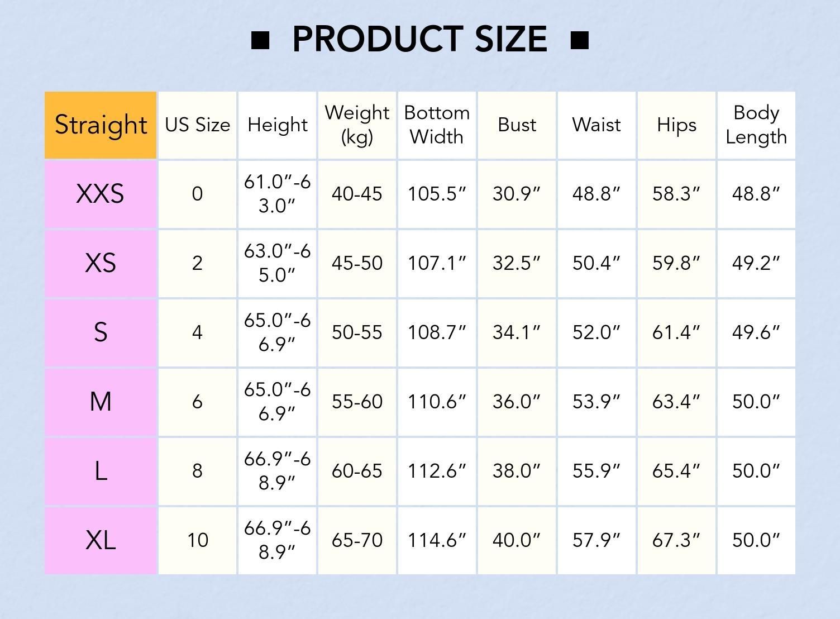Screen dimensions: 840x619
Task: Click the 61.4″ hips cell
Action: (676, 332)
